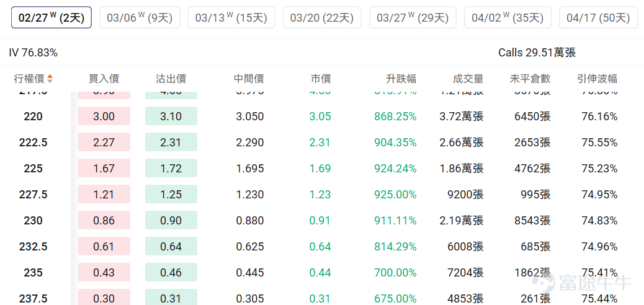
Task: Select the 02/27 (2天) expiry tab
Action: (51, 17)
